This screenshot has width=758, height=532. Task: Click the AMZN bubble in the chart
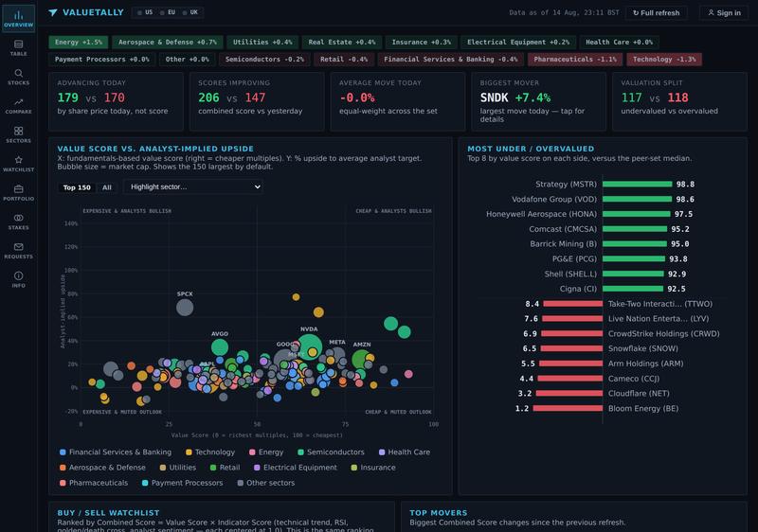[361, 360]
